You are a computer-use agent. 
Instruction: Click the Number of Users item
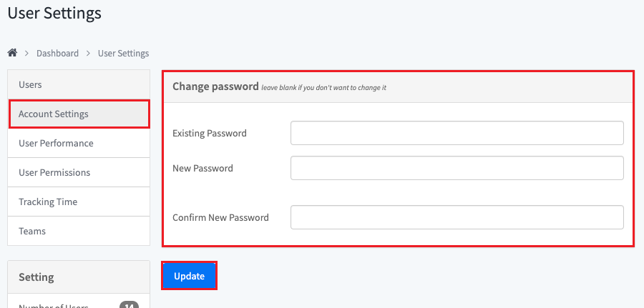click(x=54, y=306)
